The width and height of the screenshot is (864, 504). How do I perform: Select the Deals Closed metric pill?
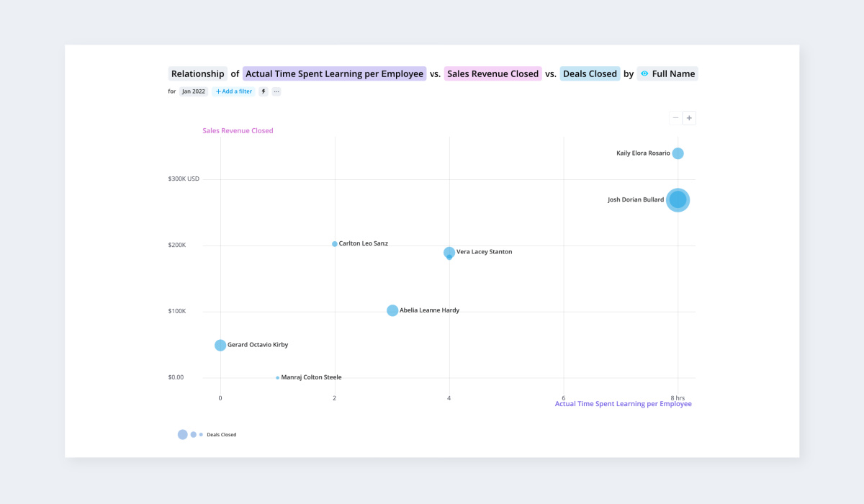click(590, 73)
